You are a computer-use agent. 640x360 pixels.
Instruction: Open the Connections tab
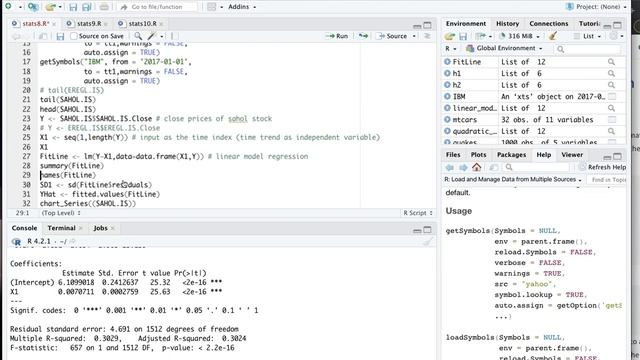point(549,24)
